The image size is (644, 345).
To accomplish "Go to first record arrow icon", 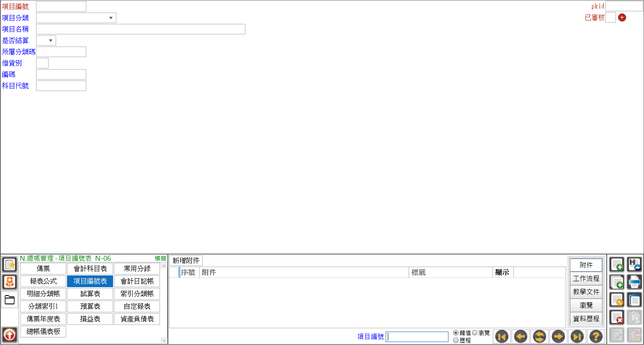I will pyautogui.click(x=502, y=336).
